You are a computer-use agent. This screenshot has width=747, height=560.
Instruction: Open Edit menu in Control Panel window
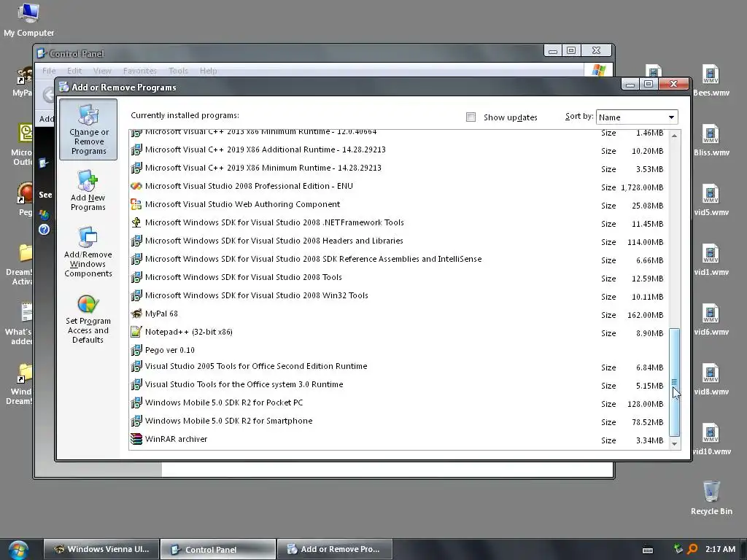point(74,71)
